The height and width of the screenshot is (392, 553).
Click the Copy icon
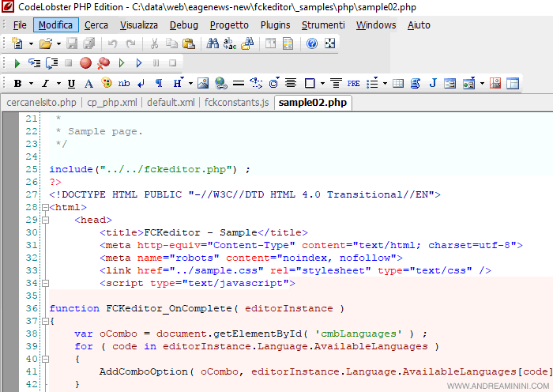tap(171, 43)
